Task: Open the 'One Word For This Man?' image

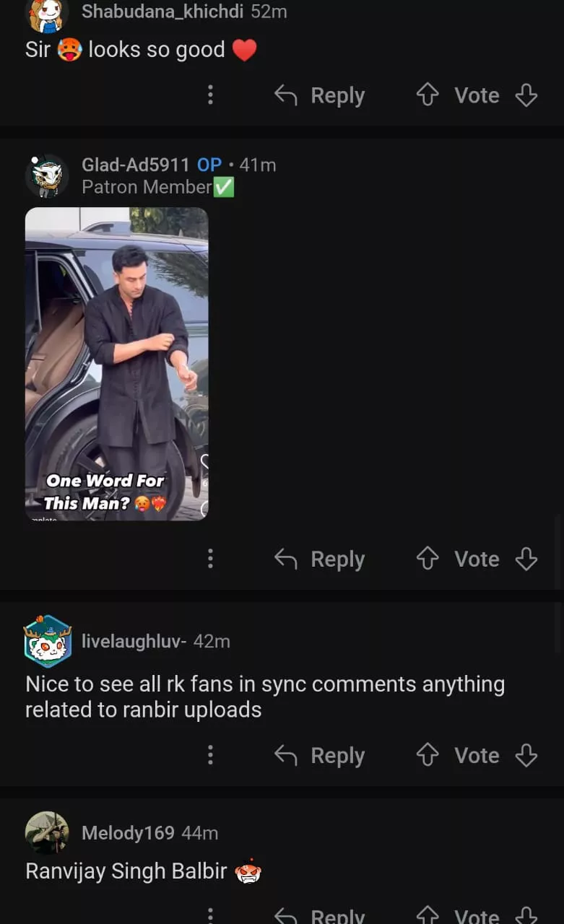Action: coord(117,364)
